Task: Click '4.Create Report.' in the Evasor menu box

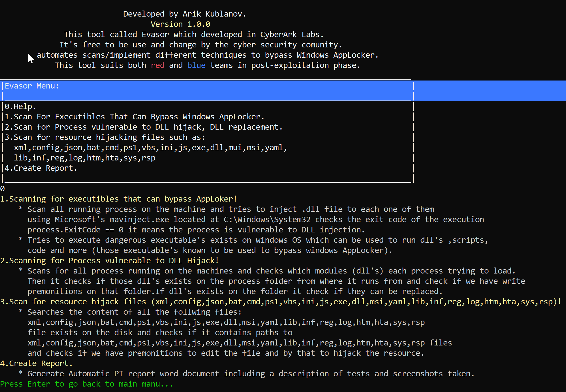Action: 41,168
